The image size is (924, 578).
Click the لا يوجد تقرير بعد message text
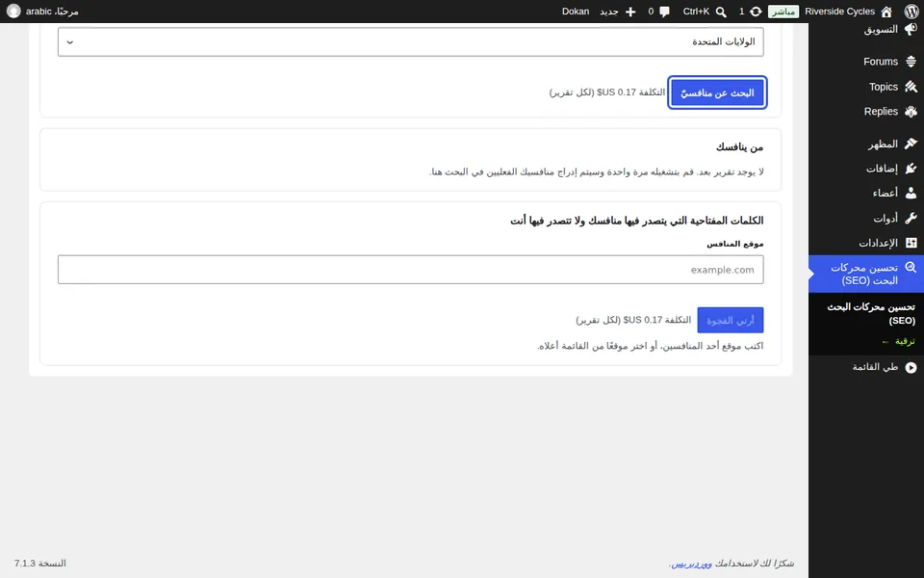pyautogui.click(x=597, y=171)
